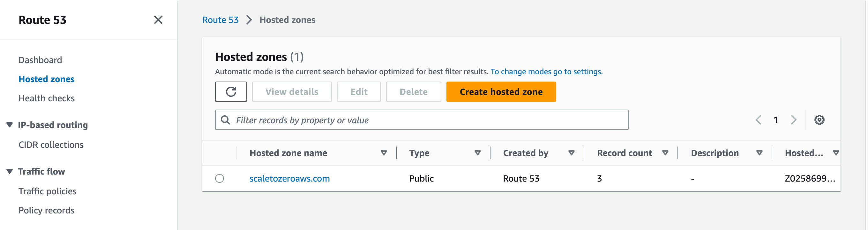Sort by Created by column arrow

click(571, 153)
